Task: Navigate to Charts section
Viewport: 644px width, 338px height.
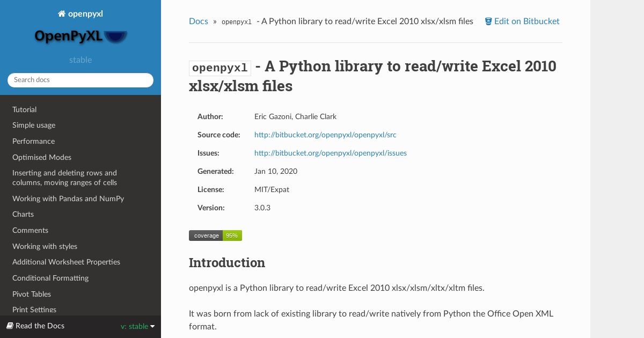Action: point(23,214)
